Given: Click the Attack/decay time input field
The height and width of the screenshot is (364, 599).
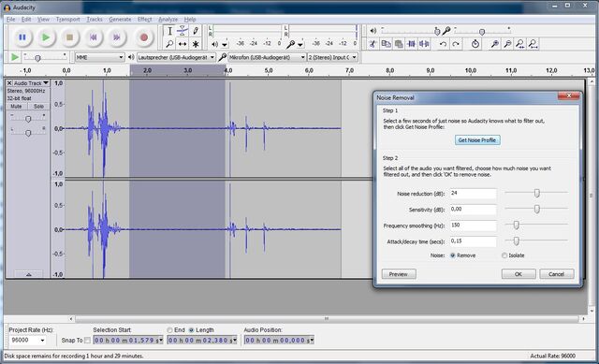Looking at the screenshot, I should point(473,241).
